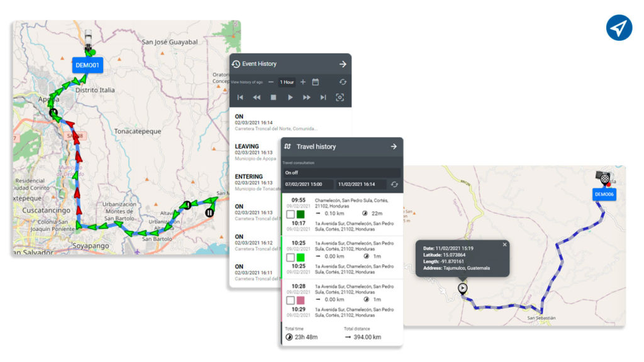Click the 22m duration of first trip

pyautogui.click(x=377, y=214)
